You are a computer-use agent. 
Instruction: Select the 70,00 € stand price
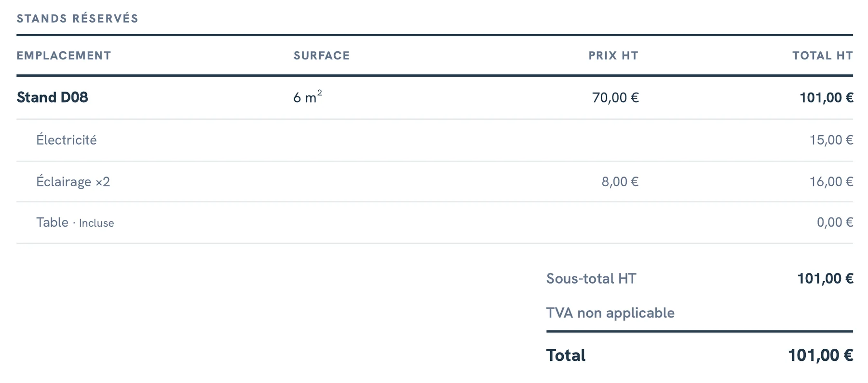pyautogui.click(x=615, y=98)
